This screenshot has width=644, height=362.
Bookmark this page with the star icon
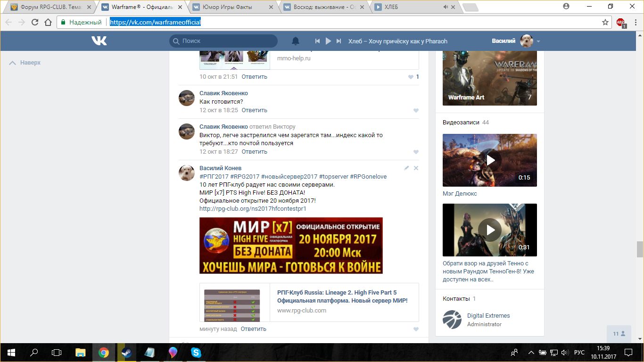tap(605, 22)
